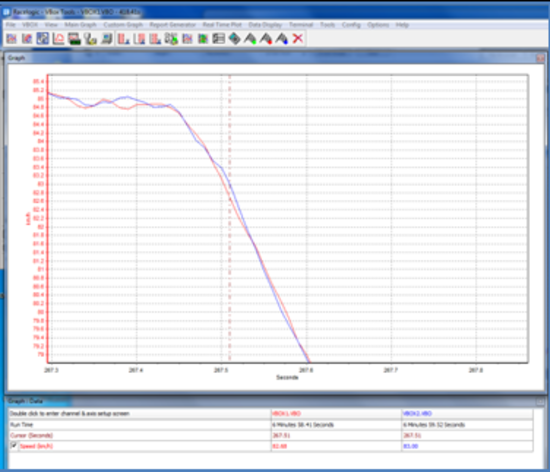The height and width of the screenshot is (472, 550).
Task: Open the Tools menu
Action: tap(327, 25)
